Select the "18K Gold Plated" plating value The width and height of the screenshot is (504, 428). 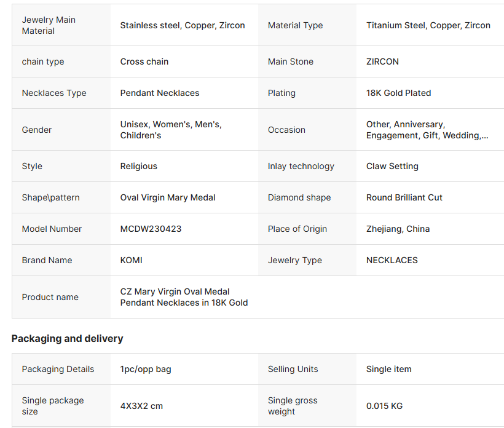(398, 93)
